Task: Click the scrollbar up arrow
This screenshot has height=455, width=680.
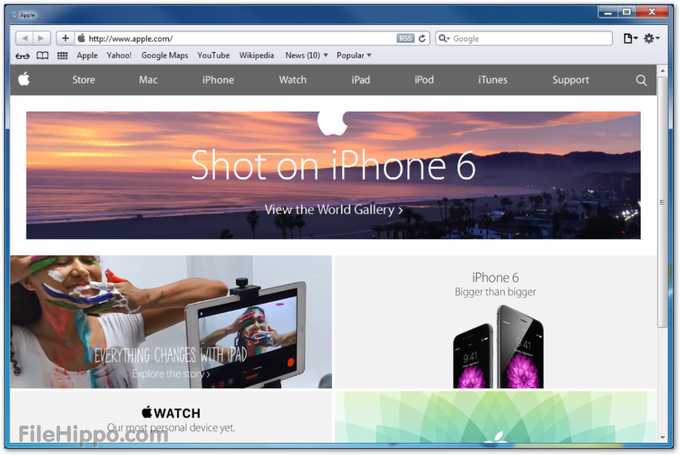Action: pyautogui.click(x=662, y=70)
